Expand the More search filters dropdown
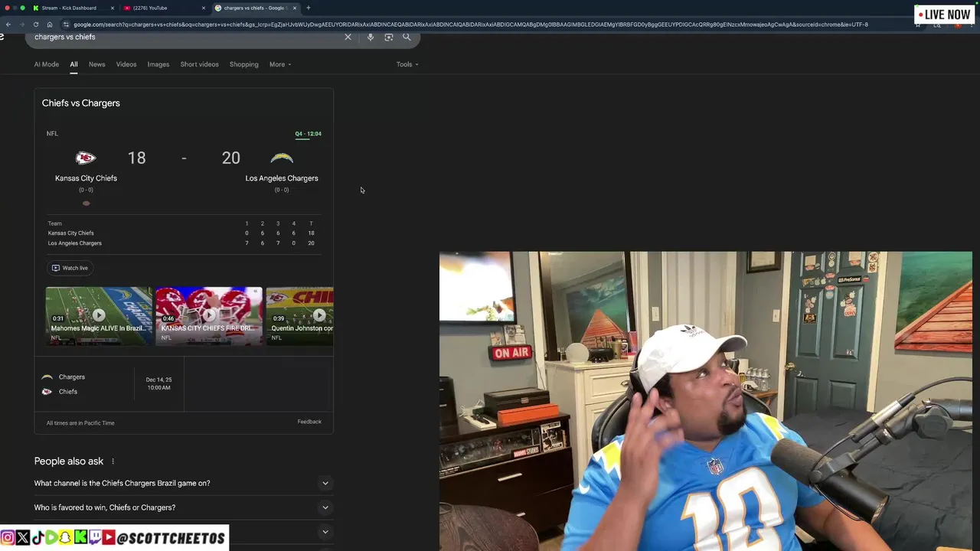 (280, 64)
